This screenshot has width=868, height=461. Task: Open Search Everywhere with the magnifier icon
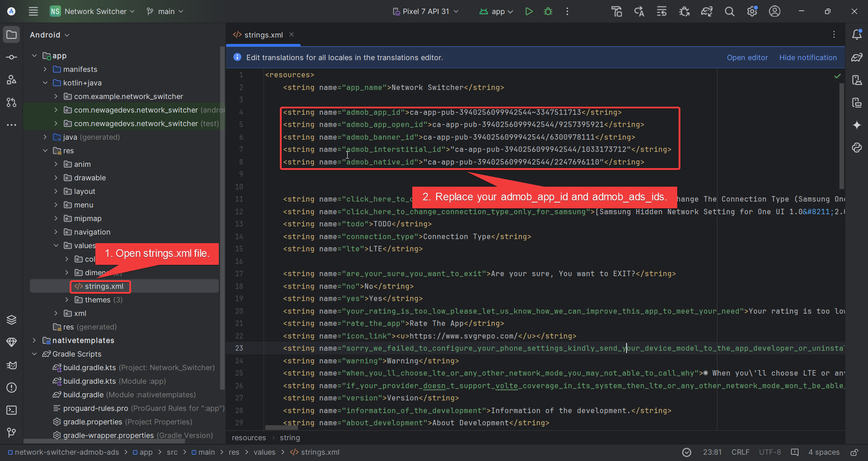pos(729,11)
